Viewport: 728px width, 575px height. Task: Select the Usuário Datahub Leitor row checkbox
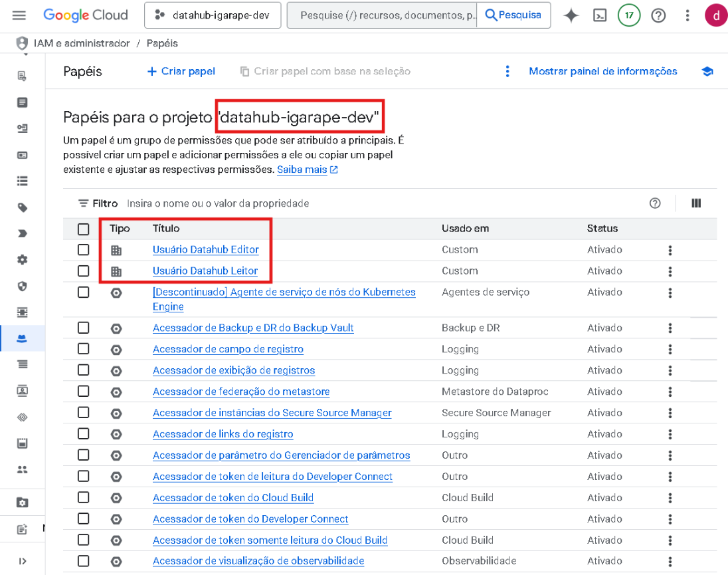(x=83, y=271)
